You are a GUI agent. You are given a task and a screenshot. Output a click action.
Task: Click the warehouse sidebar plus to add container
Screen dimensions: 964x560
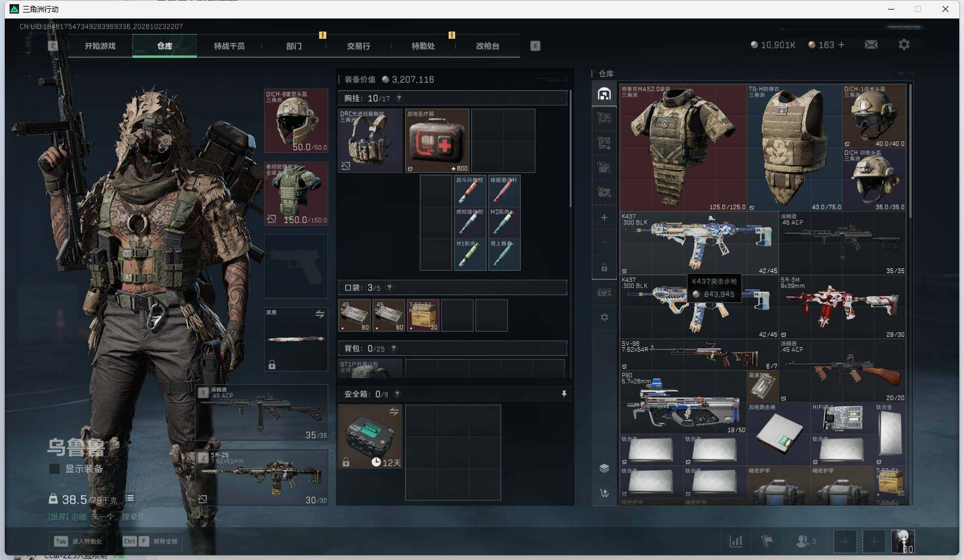(x=604, y=218)
